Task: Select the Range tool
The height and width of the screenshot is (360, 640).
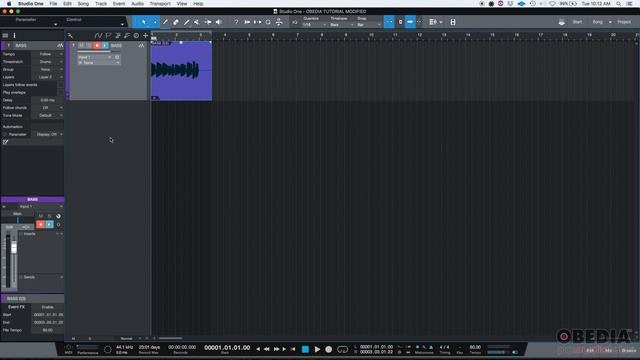Action: point(155,22)
